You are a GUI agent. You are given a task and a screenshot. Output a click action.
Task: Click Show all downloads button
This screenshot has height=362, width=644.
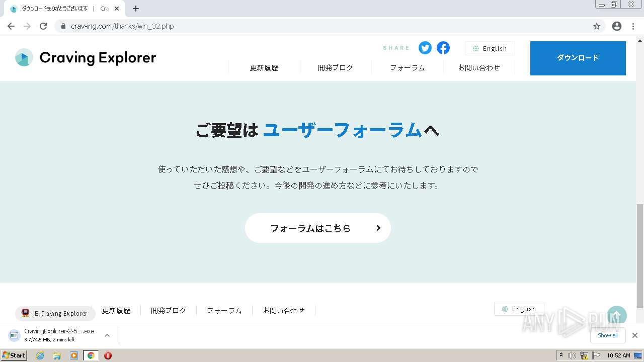608,335
